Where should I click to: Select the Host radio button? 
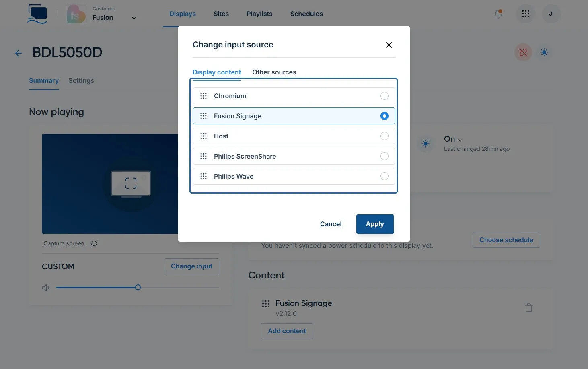point(384,136)
